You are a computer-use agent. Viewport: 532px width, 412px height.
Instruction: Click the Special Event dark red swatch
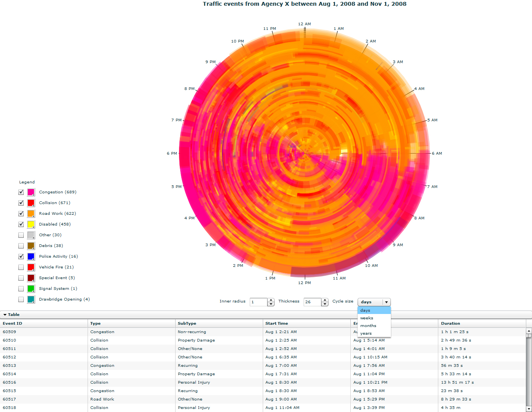(31, 278)
